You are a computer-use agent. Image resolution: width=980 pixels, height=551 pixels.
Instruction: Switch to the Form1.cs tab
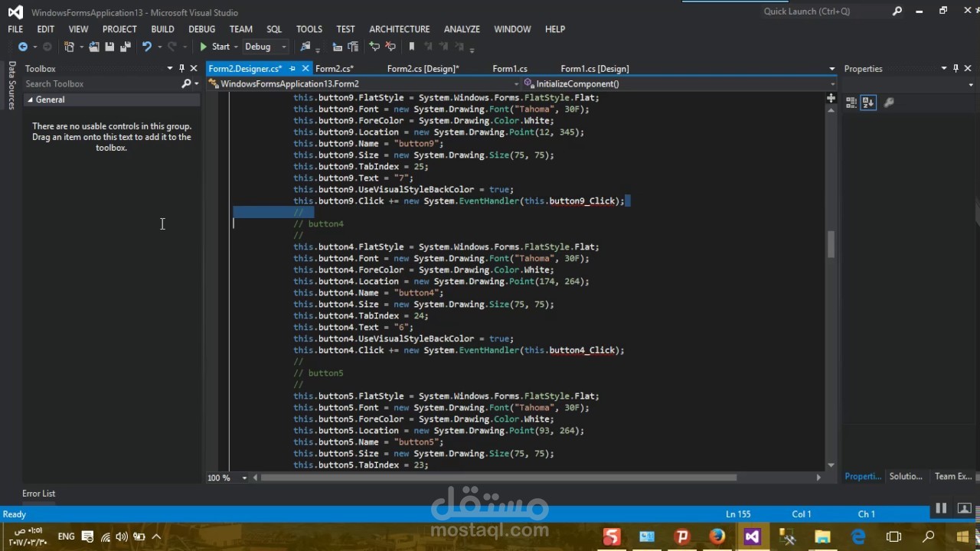[510, 69]
